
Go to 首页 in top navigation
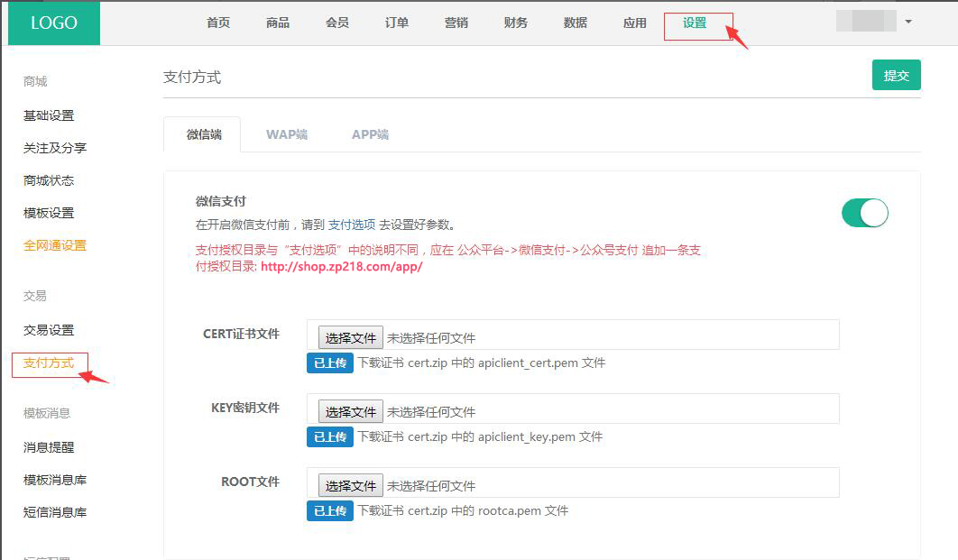coord(218,23)
